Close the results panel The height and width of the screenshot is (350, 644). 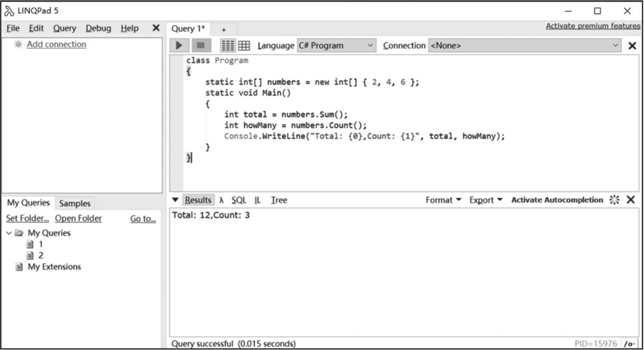pos(631,200)
